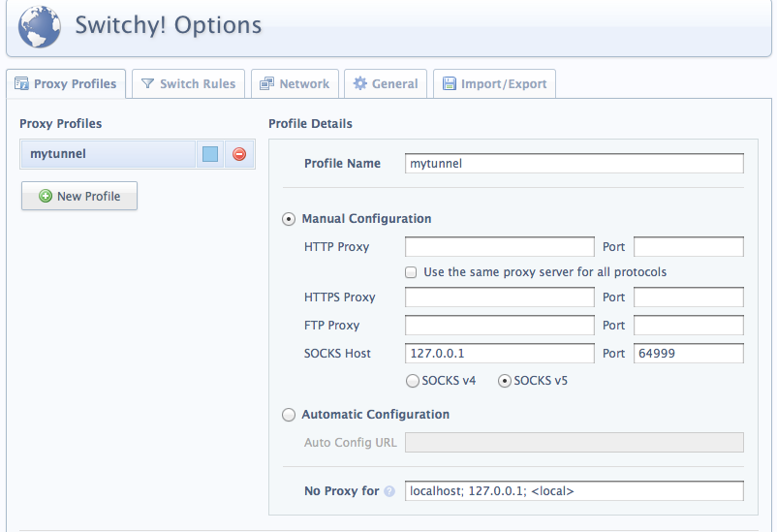The width and height of the screenshot is (777, 532).
Task: Click the HTTPS Proxy host field
Action: (x=500, y=297)
